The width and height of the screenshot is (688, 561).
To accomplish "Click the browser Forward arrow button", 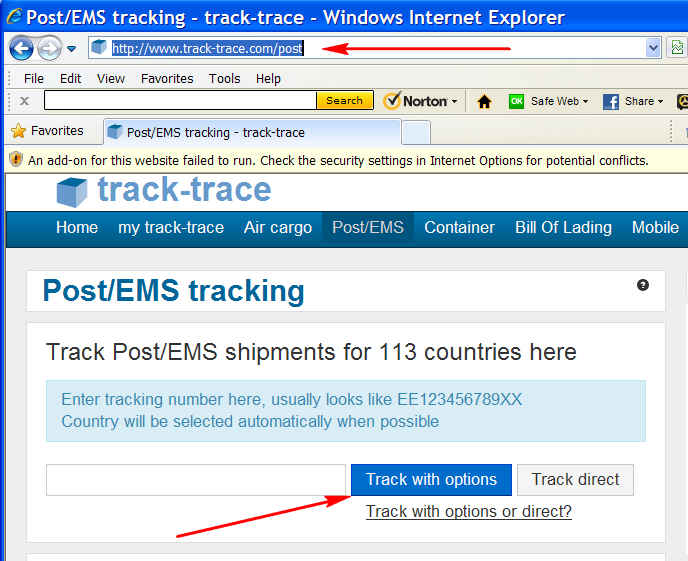I will (49, 48).
